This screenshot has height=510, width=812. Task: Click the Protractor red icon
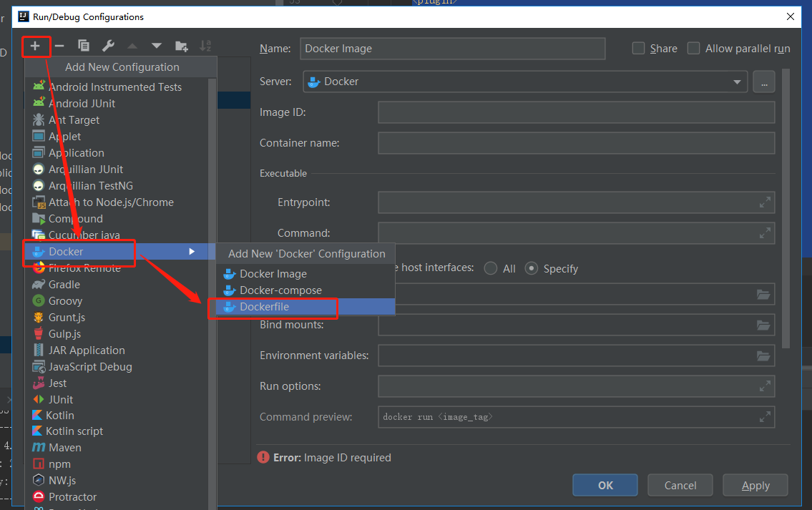coord(39,496)
